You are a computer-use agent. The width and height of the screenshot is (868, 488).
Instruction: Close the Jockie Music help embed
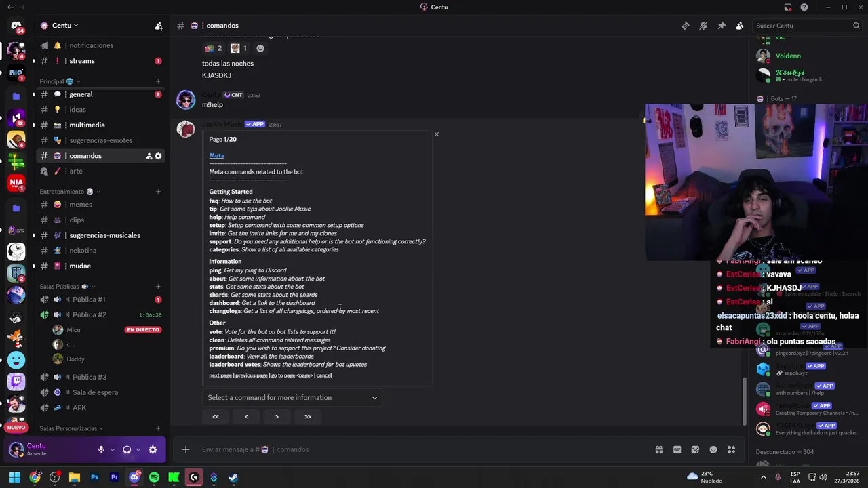[x=437, y=134]
